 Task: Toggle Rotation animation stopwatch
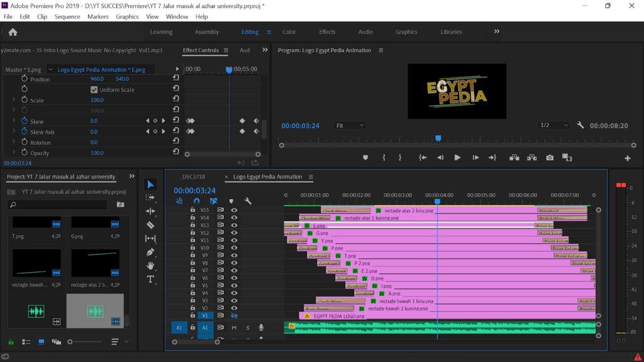point(25,141)
